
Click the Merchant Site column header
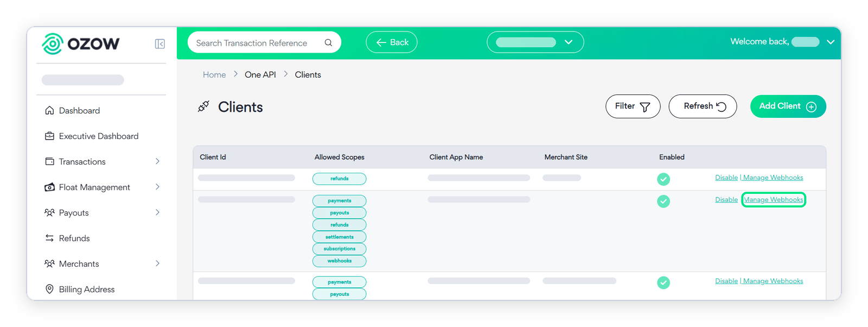pos(566,157)
